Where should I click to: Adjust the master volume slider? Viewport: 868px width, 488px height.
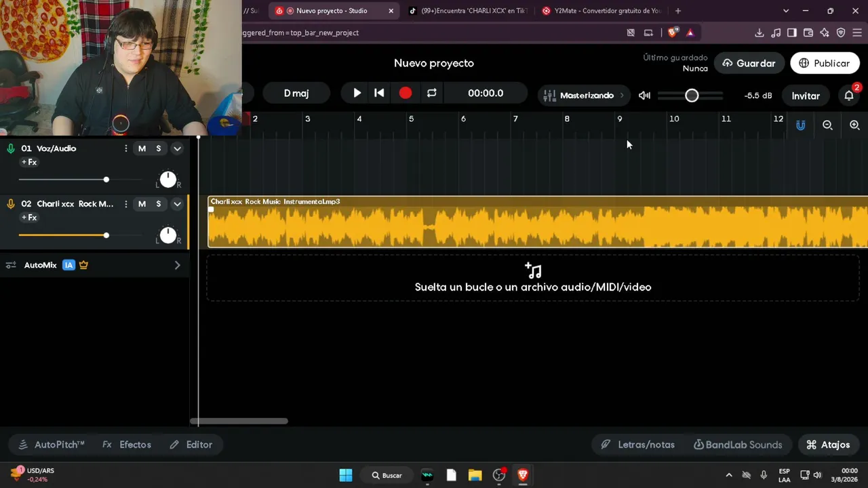690,96
